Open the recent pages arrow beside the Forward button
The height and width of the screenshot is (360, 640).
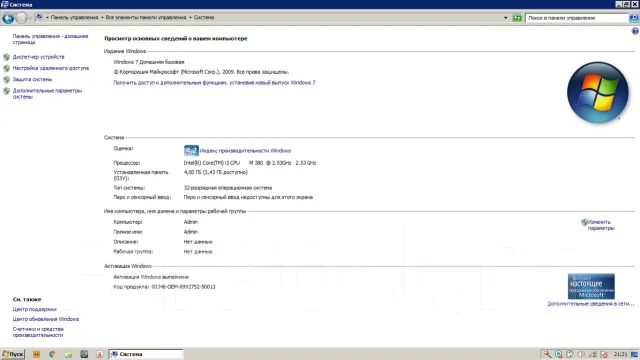(x=30, y=18)
